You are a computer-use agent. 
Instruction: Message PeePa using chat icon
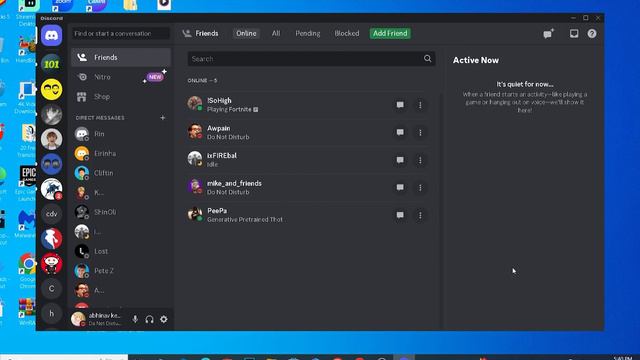[400, 215]
